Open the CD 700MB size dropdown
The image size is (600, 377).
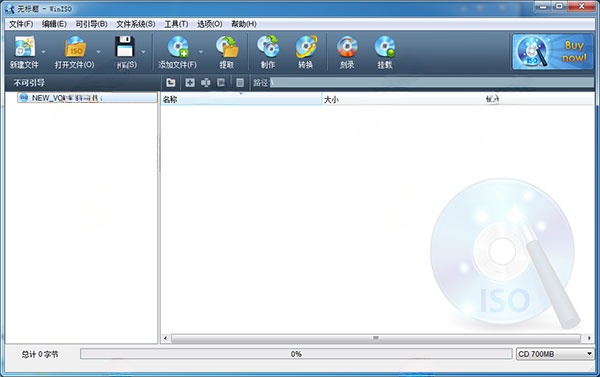click(x=555, y=354)
